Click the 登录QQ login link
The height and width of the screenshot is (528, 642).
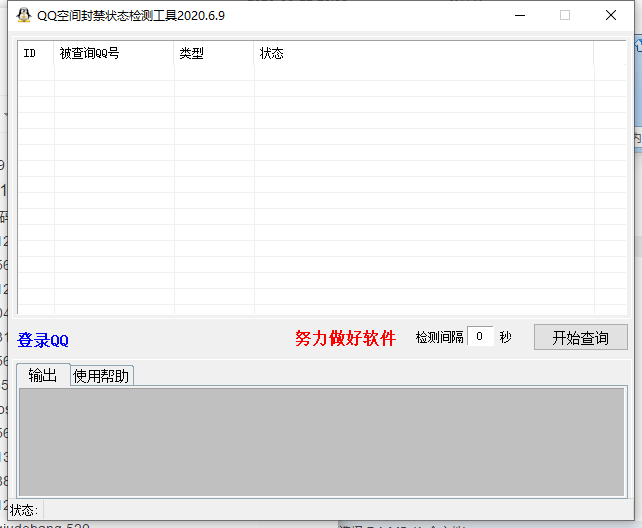point(43,340)
